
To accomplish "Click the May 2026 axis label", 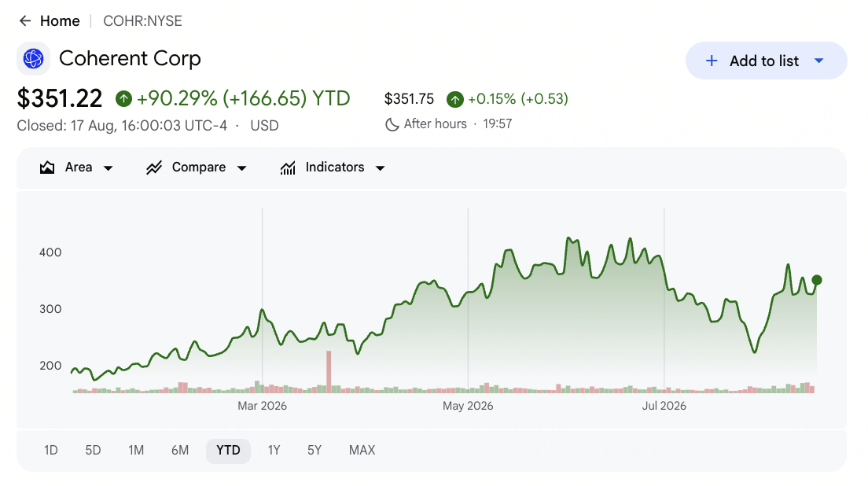I will pos(468,406).
